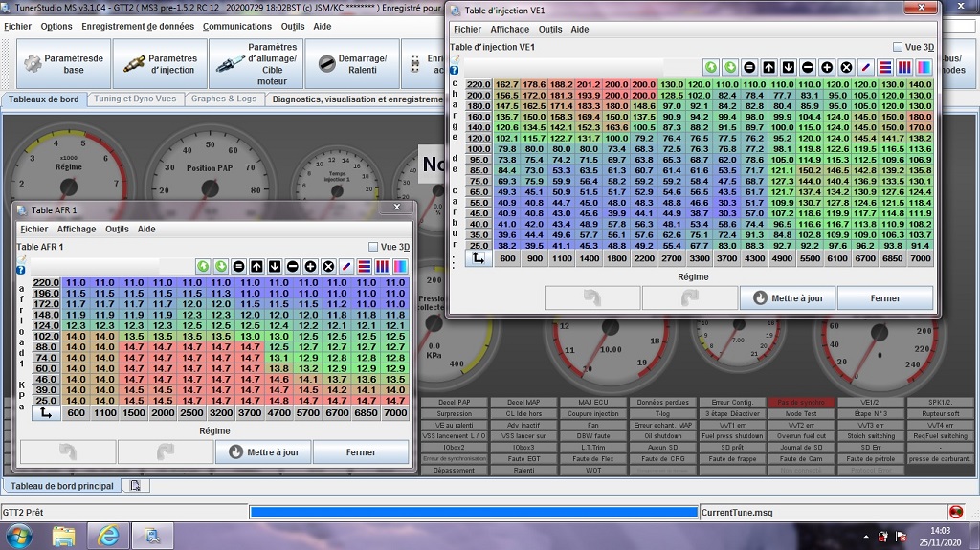Toggle Vue 3D checkbox in Table AFR 1
The height and width of the screenshot is (550, 980).
pyautogui.click(x=374, y=247)
